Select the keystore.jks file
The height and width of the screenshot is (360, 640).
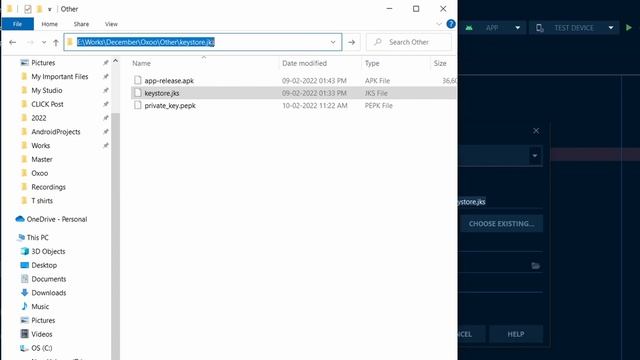coord(162,93)
